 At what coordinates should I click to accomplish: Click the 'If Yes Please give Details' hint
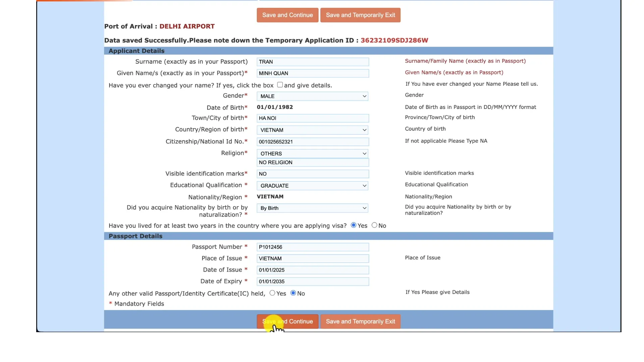(x=437, y=292)
